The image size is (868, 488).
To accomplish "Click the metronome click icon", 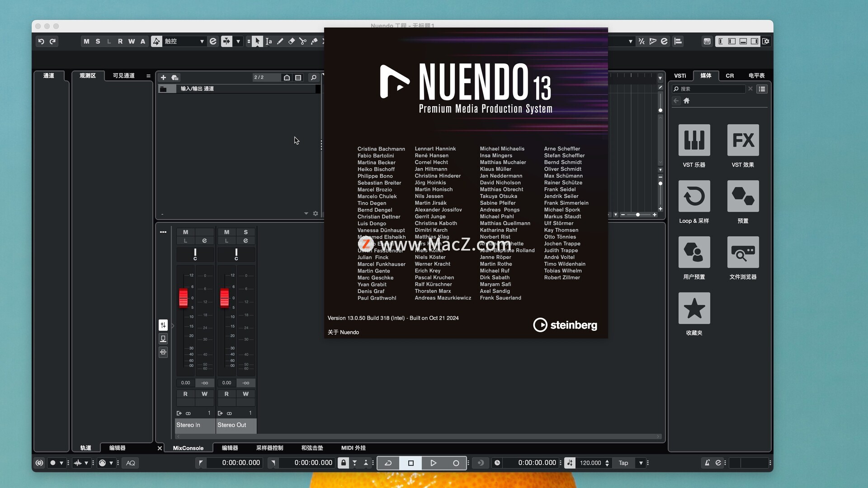I will [707, 463].
